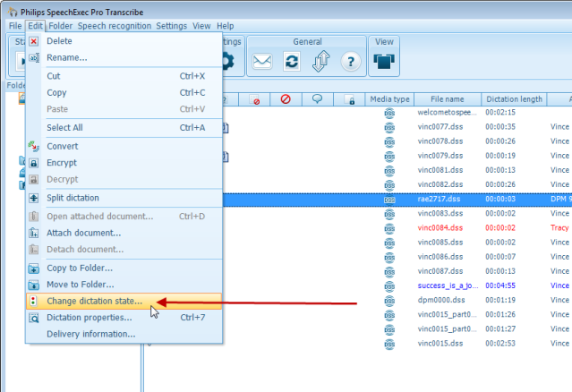Select file vinc0078.dss
572x392 pixels.
click(440, 141)
